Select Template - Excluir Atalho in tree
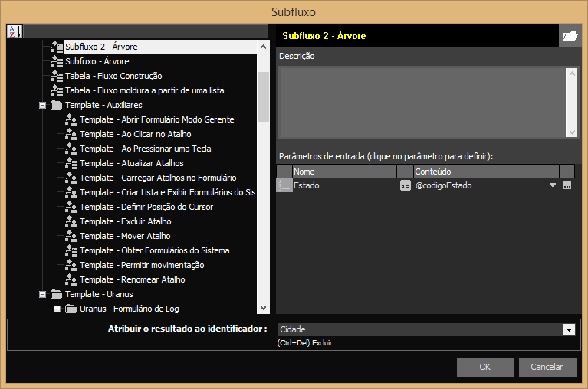Screen dimensions: 588x389 pyautogui.click(x=125, y=221)
